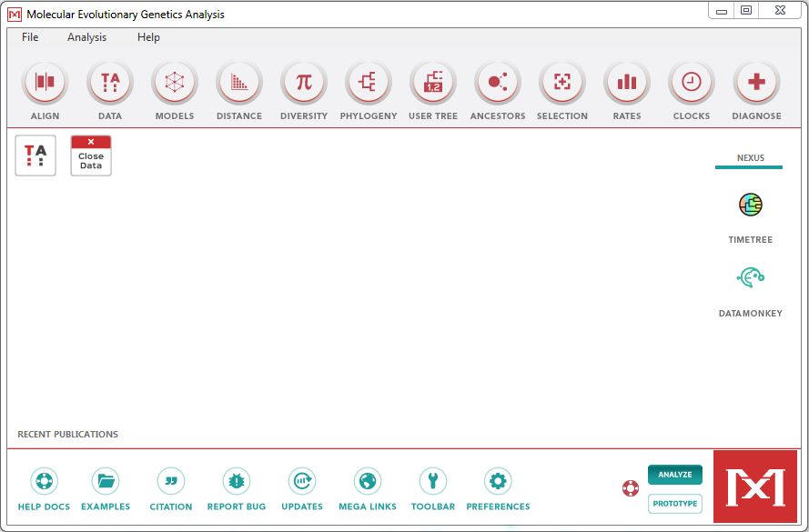The width and height of the screenshot is (809, 532).
Task: Open the Rates analysis icon
Action: tap(627, 84)
